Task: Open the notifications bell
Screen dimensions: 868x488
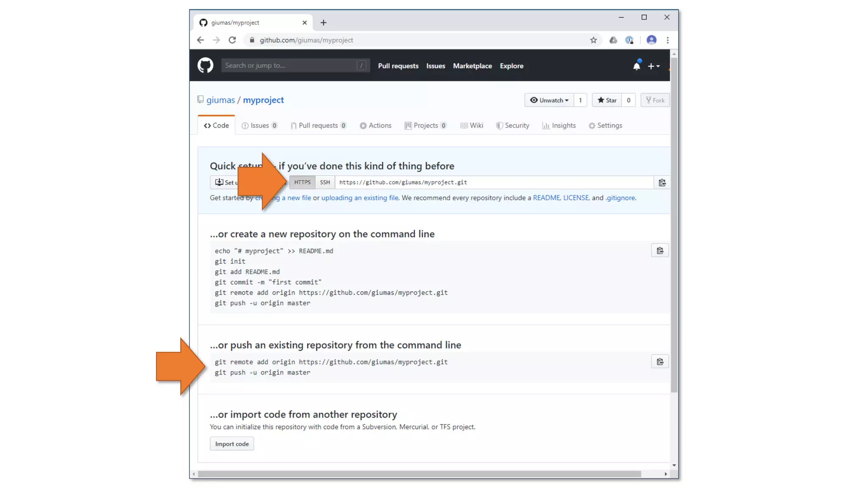Action: (x=636, y=66)
